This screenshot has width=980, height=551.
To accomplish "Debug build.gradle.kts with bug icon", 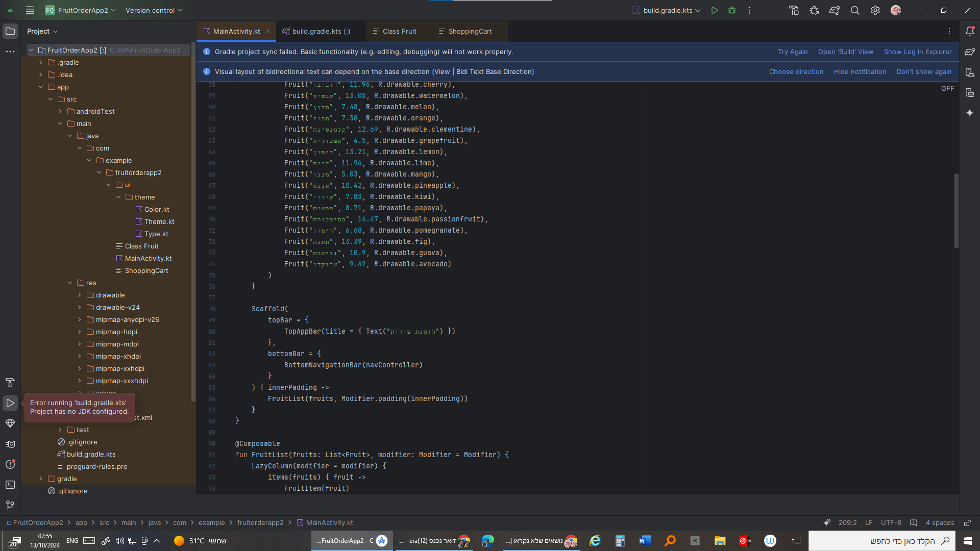I will pos(732,10).
